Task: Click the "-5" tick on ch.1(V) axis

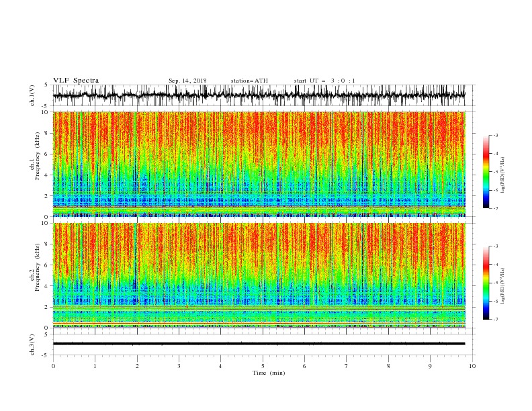Action: tap(46, 106)
